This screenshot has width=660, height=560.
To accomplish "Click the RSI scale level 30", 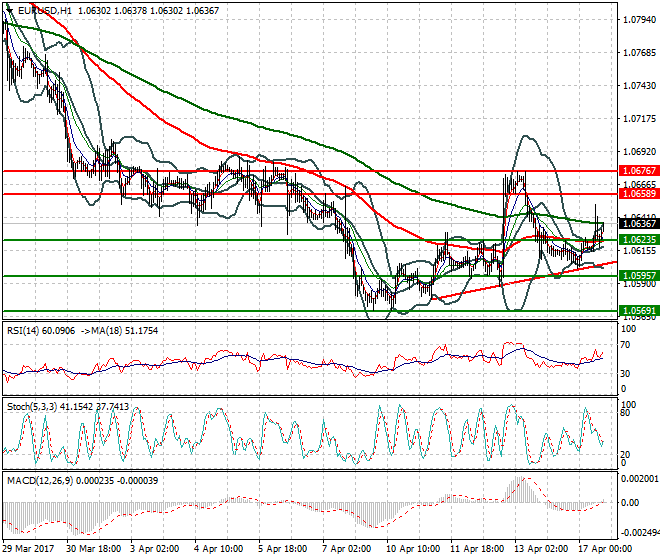I will coord(626,374).
